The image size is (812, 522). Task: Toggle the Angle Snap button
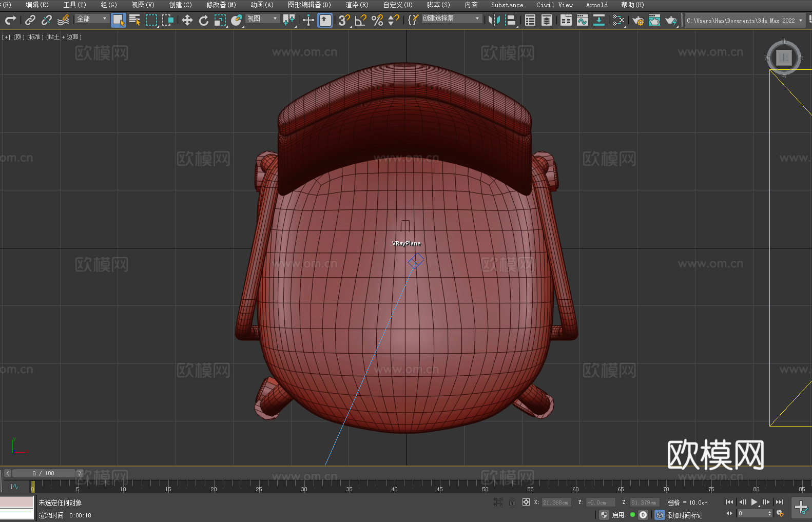tap(361, 20)
